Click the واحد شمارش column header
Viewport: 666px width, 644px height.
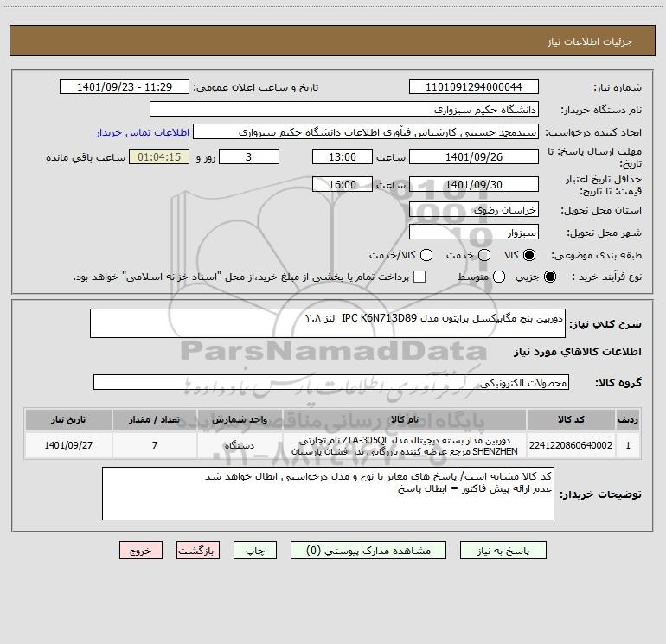click(240, 419)
